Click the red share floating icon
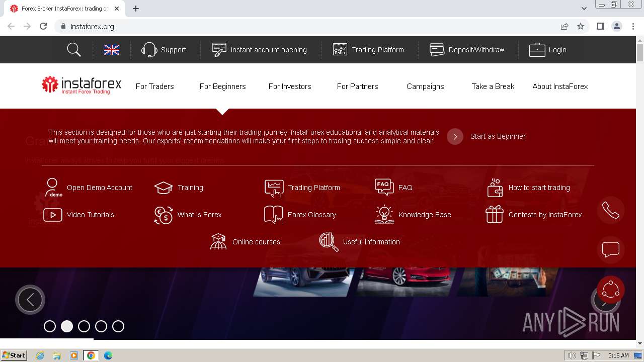Viewport: 644px width, 362px height. [611, 290]
